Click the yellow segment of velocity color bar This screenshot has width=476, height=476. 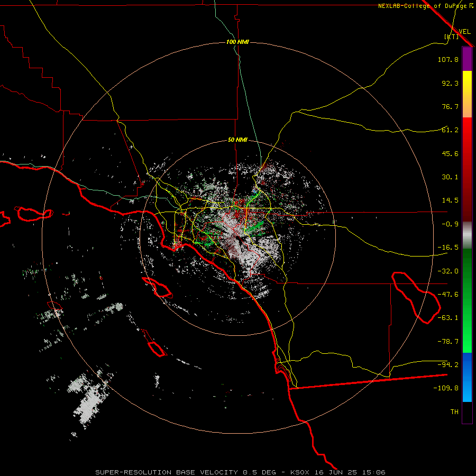pos(467,94)
